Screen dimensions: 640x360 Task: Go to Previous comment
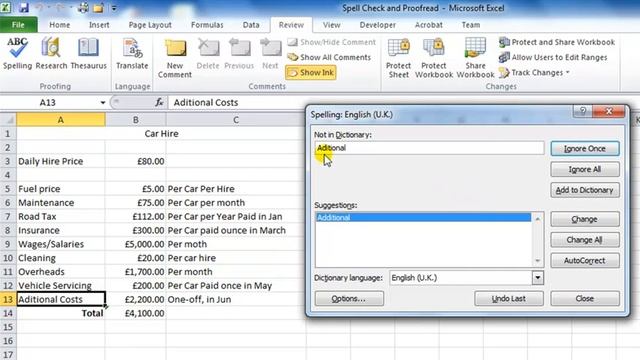239,53
